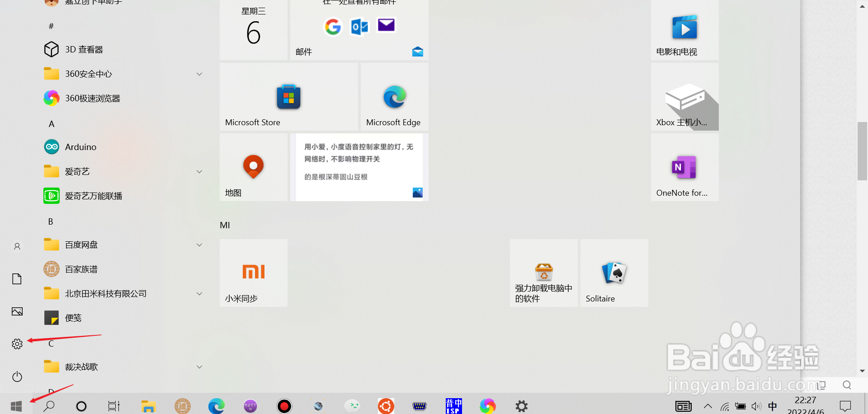Open 百家族谱 app
The height and width of the screenshot is (414, 868).
tap(122, 269)
